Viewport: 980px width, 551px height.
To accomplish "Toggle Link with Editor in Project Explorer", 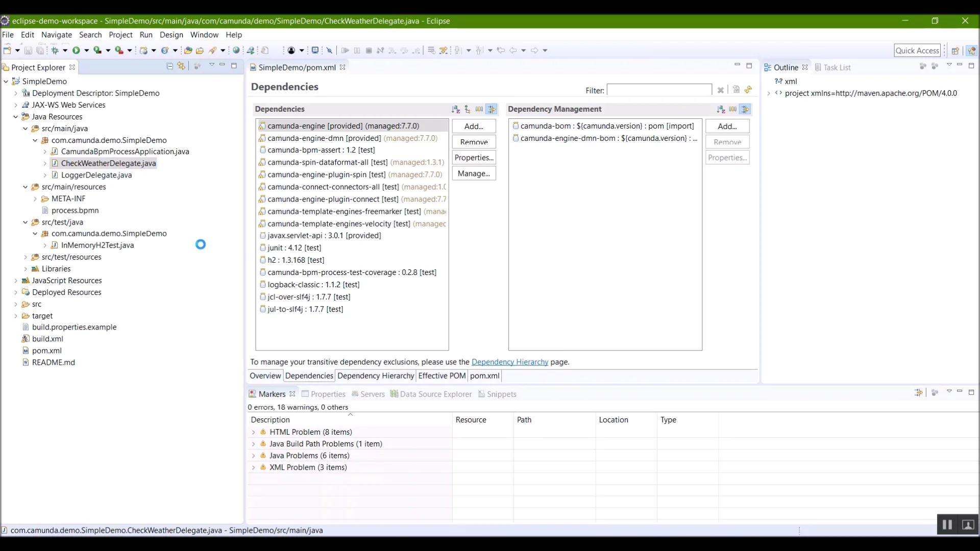I will coord(181,66).
